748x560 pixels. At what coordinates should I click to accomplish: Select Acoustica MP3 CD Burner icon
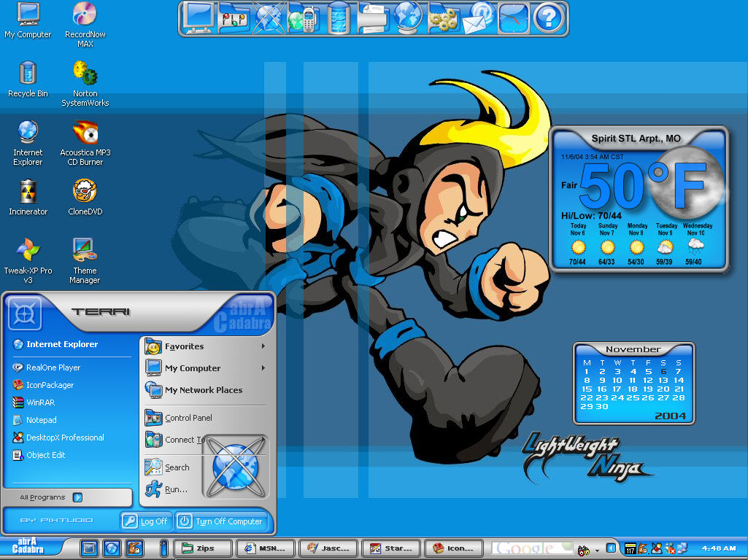[x=85, y=143]
